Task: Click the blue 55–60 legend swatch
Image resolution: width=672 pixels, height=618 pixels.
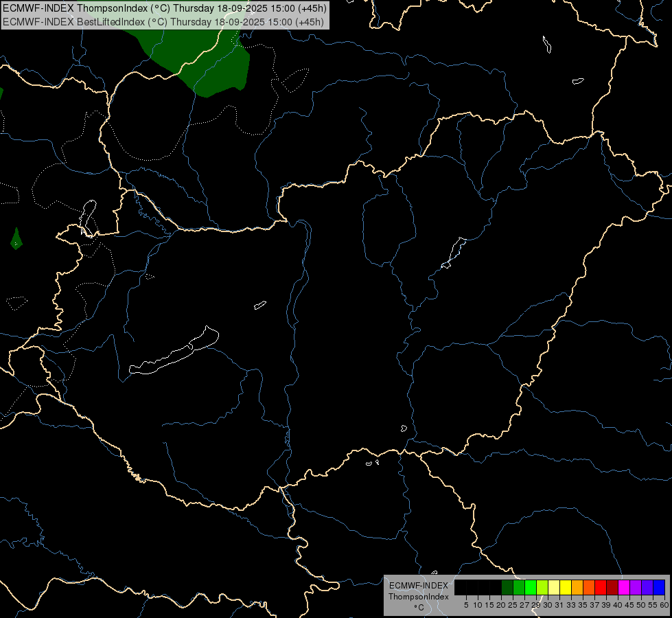Action: point(659,587)
